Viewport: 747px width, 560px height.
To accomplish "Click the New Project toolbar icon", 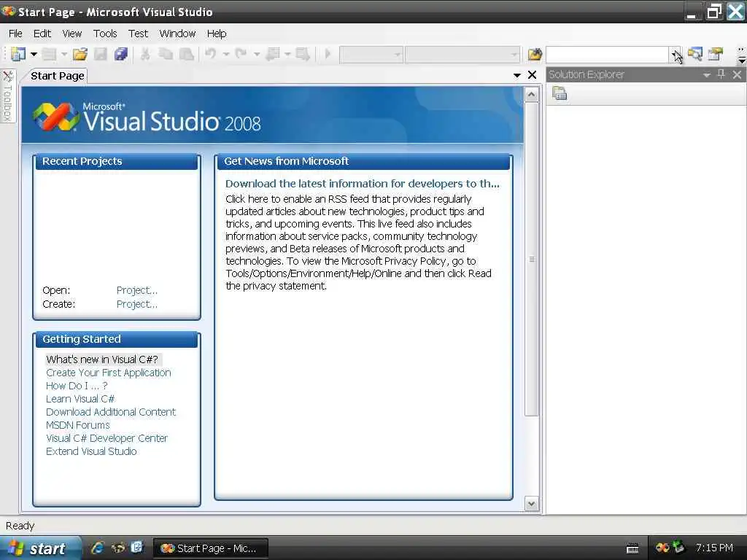I will 18,54.
